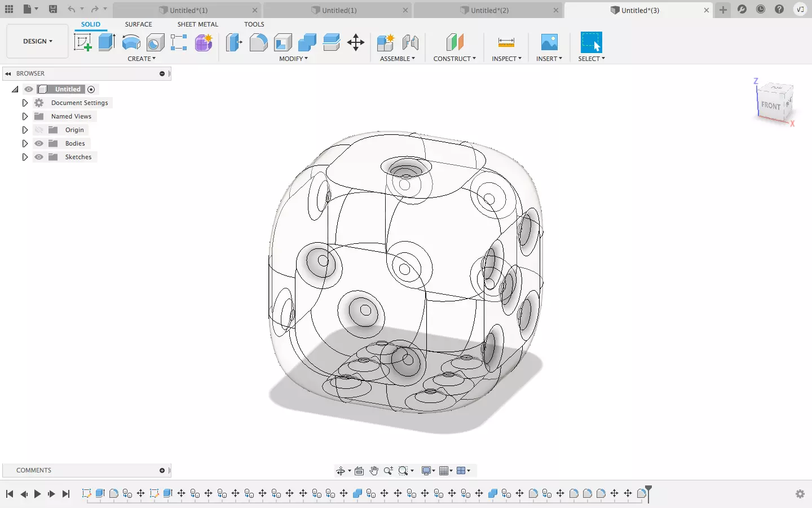Toggle visibility of the Origin folder

click(x=39, y=130)
